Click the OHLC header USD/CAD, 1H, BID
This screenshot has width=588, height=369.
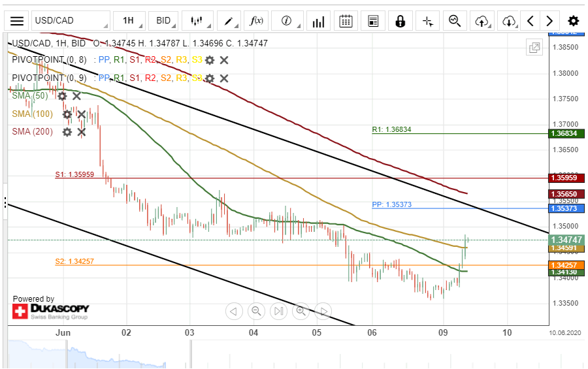tap(49, 43)
